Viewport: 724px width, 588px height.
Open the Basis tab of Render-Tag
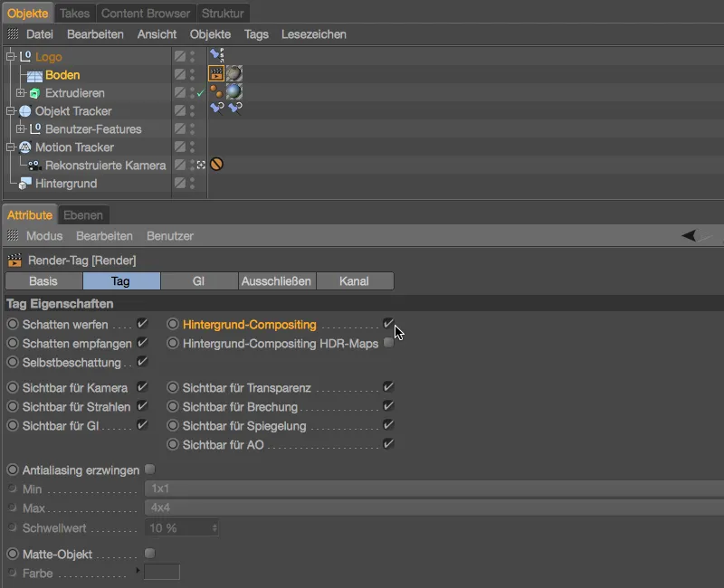point(43,281)
